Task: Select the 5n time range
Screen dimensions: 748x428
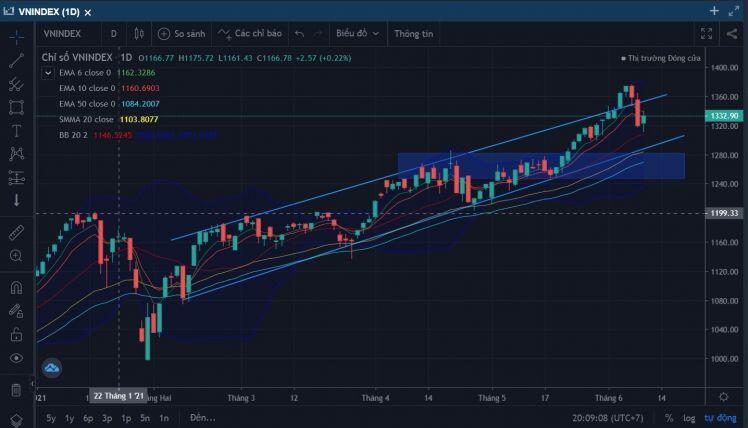Action: pos(145,418)
